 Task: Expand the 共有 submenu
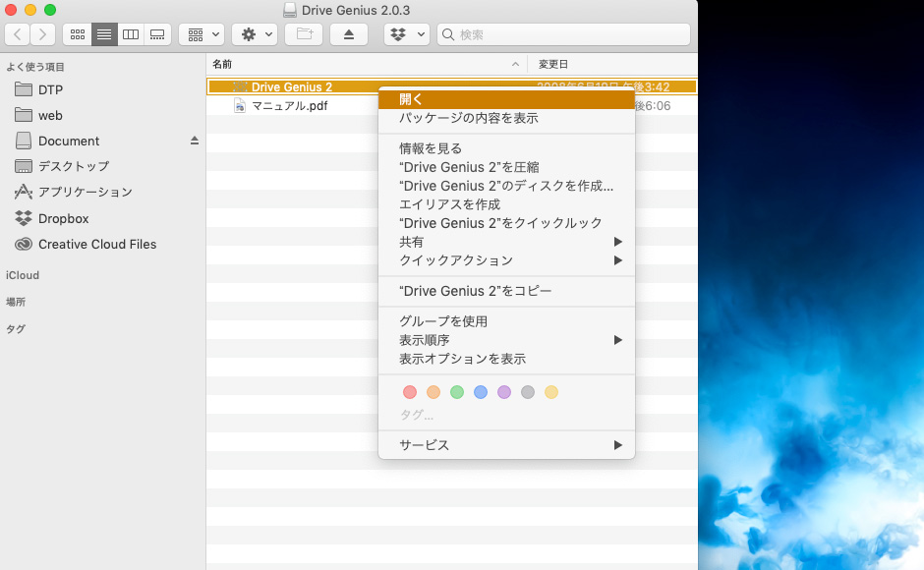click(507, 242)
